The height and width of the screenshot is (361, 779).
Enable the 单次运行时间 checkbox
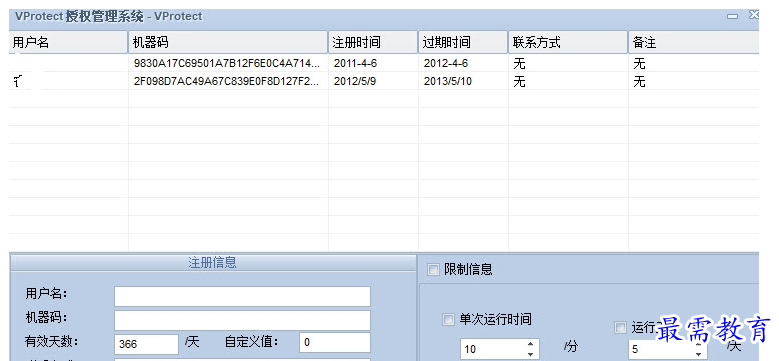click(448, 319)
